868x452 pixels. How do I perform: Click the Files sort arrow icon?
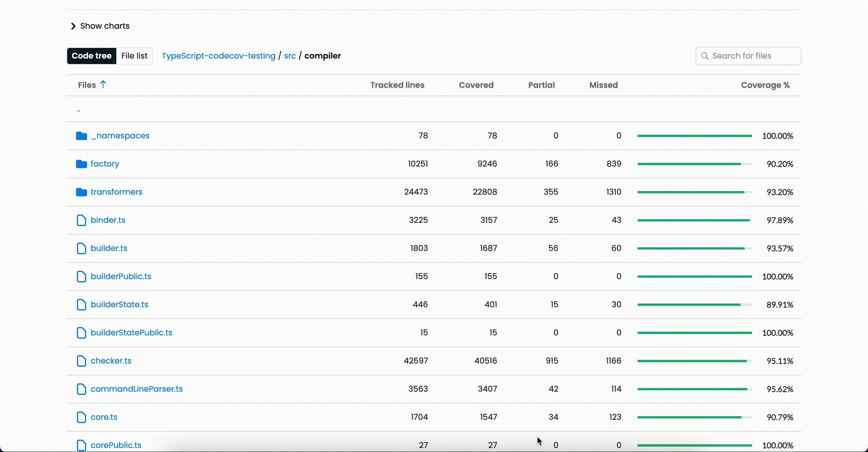click(x=103, y=84)
